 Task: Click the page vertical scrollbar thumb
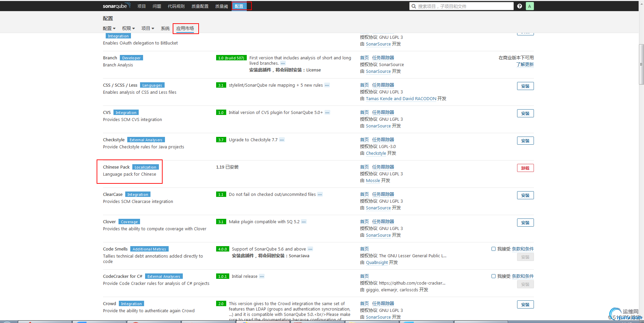(641, 64)
